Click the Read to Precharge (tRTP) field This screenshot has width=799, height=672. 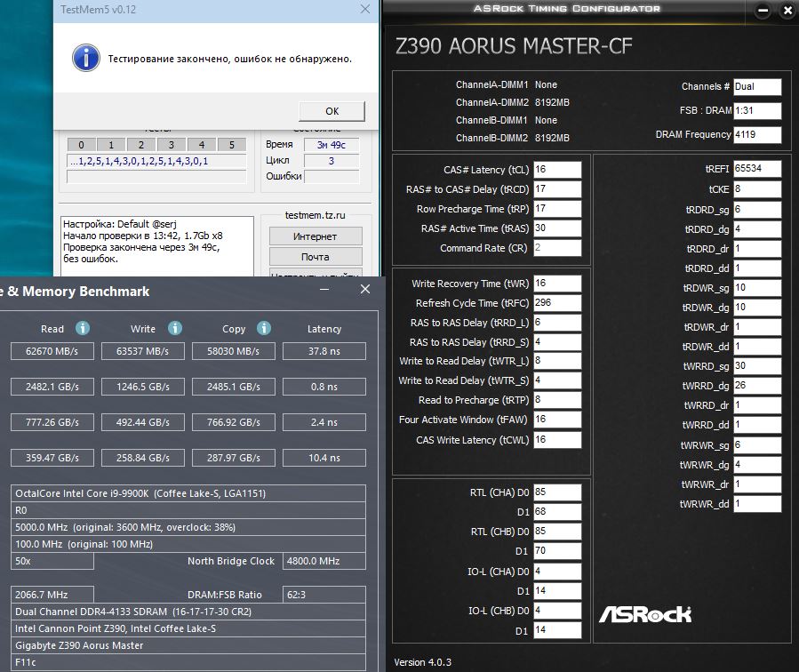point(557,400)
